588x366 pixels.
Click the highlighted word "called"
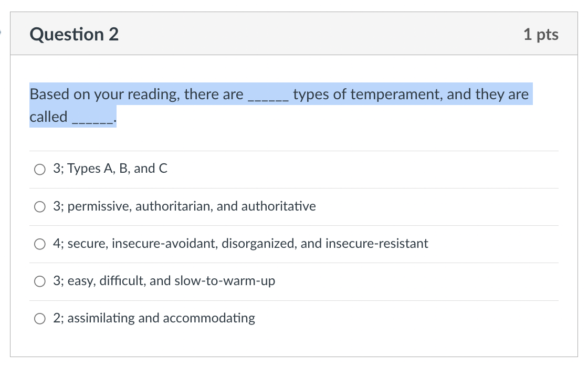click(x=47, y=117)
